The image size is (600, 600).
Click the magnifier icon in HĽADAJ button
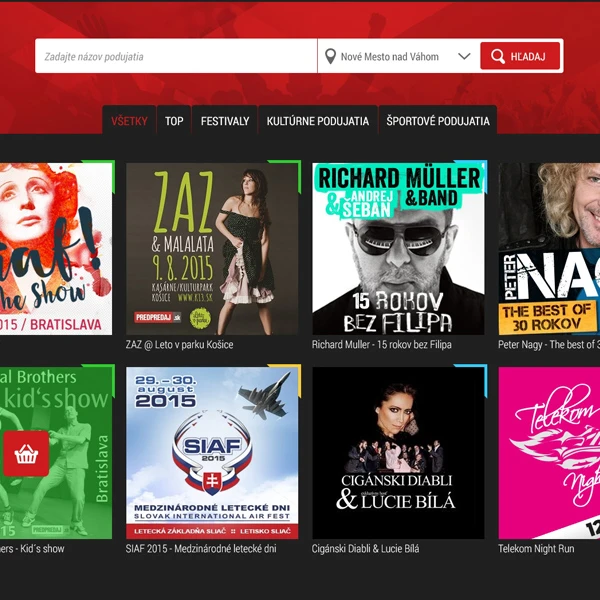[x=498, y=56]
